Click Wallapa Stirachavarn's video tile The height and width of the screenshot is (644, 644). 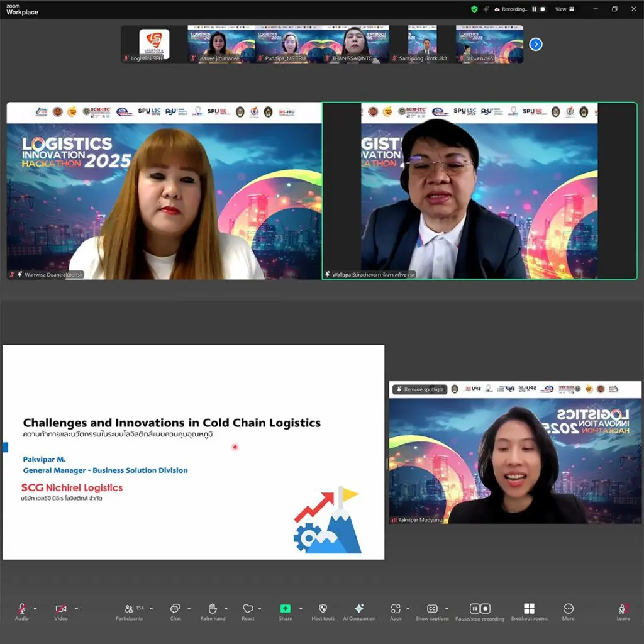[x=480, y=191]
